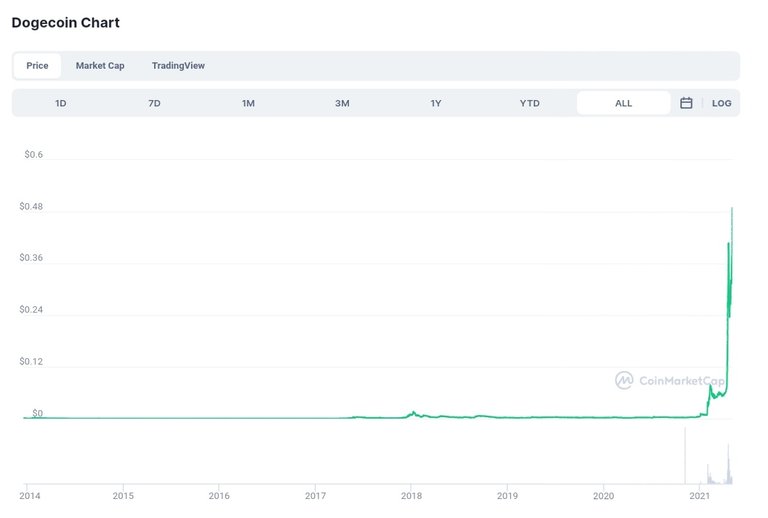Click the Dogecoin Chart heading
Viewport: 768px width, 518px height.
tap(66, 23)
